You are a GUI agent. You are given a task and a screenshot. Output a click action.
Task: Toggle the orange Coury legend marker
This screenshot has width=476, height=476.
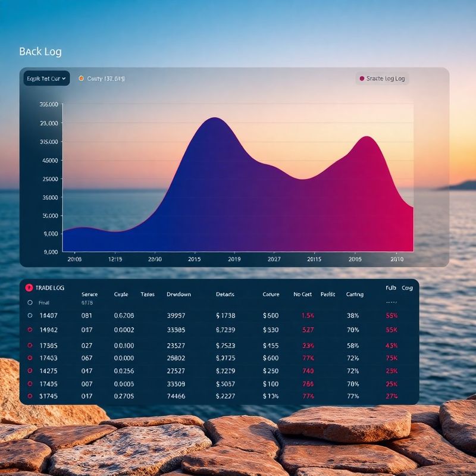pos(81,79)
